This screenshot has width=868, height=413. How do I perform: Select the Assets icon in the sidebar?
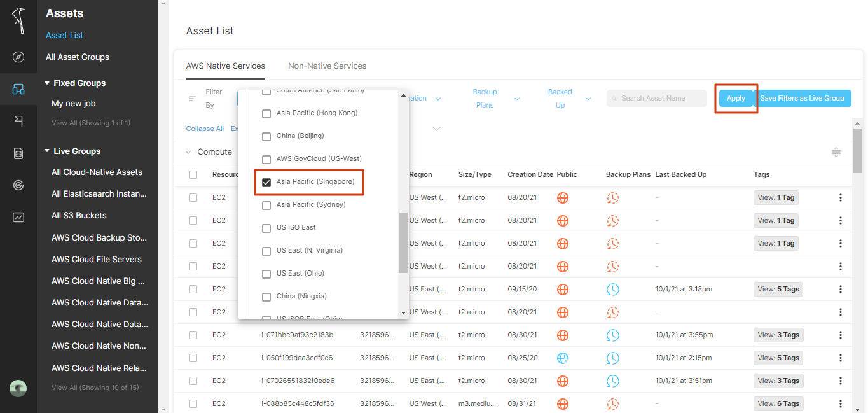point(18,89)
